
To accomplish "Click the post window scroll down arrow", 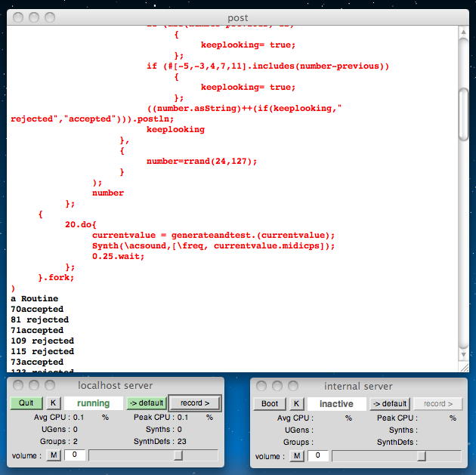I will pyautogui.click(x=463, y=354).
